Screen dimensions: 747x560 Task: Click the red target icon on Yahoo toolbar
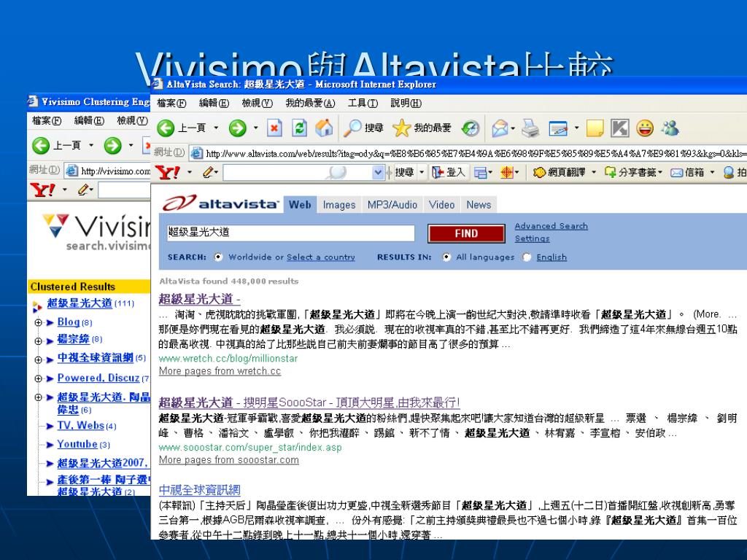(x=507, y=172)
